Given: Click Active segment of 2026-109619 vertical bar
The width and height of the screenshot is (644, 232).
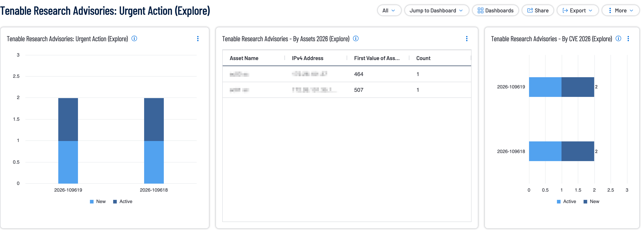Looking at the screenshot, I should (68, 120).
